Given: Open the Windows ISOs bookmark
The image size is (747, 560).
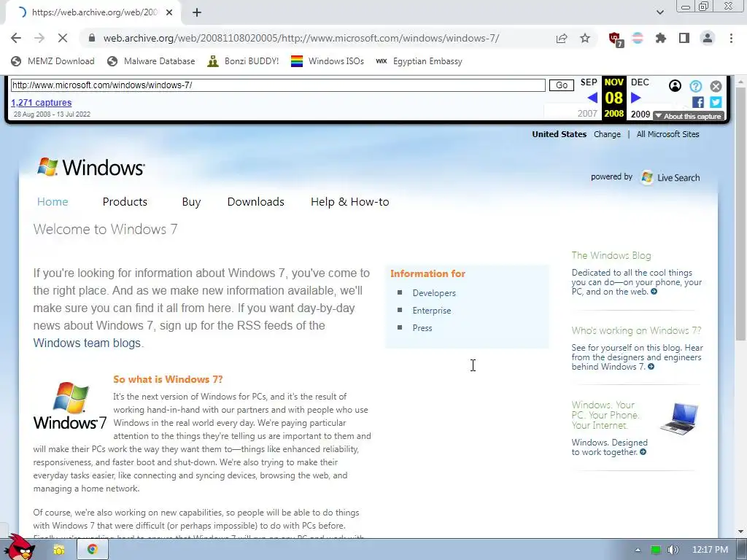Looking at the screenshot, I should [x=328, y=61].
